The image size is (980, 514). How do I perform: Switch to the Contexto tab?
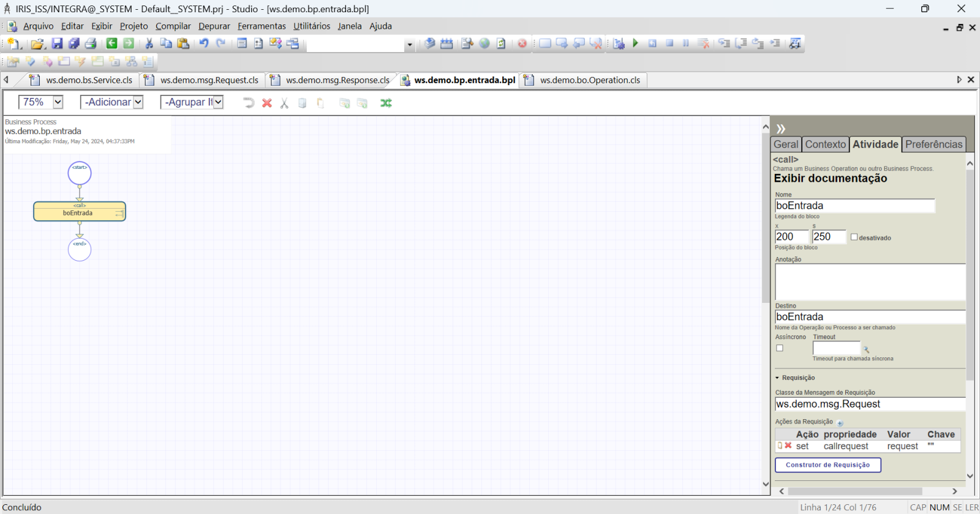point(825,144)
